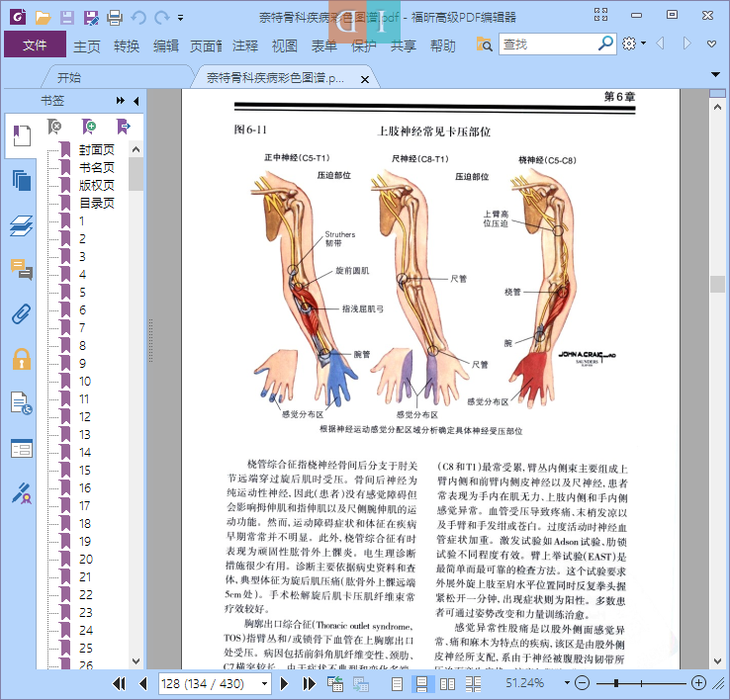
Task: Open the quick access toolbar customize dropdown
Action: click(x=180, y=18)
